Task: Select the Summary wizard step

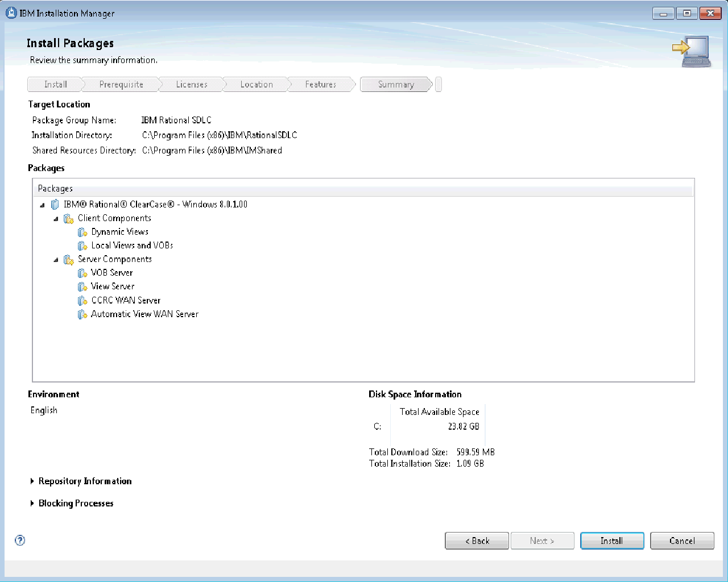Action: pyautogui.click(x=396, y=85)
